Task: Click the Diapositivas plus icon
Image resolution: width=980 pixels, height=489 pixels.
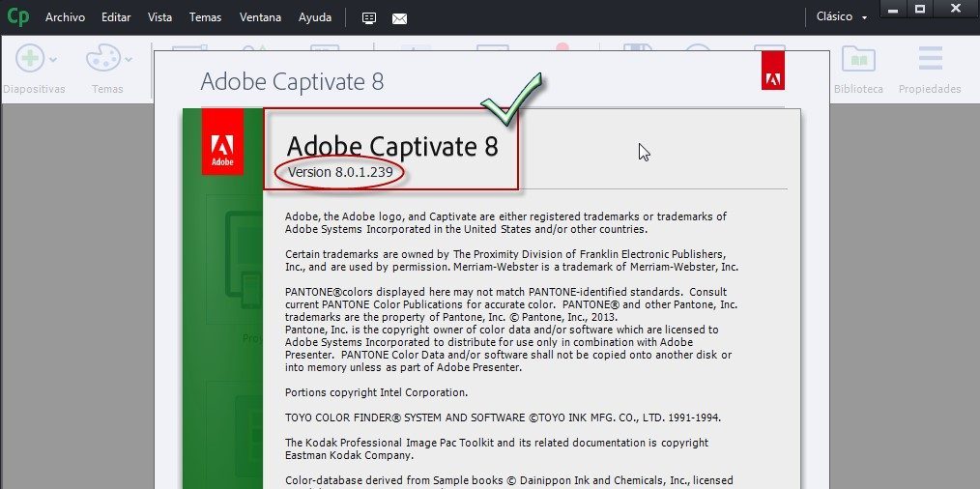Action: [29, 59]
